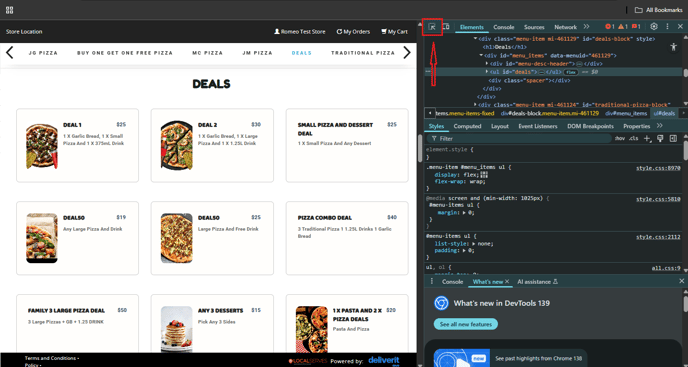This screenshot has height=367, width=688.
Task: Select the drawer Console tab
Action: point(452,282)
